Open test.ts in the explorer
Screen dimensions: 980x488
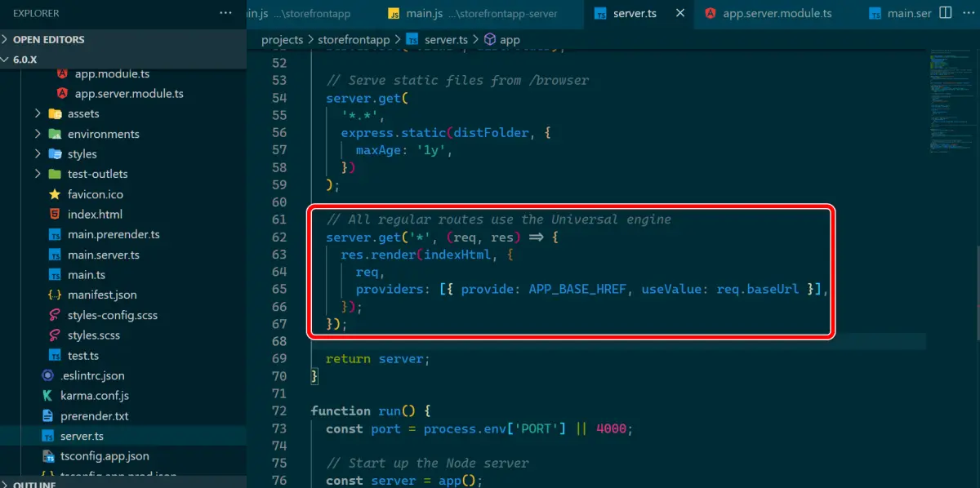coord(83,356)
